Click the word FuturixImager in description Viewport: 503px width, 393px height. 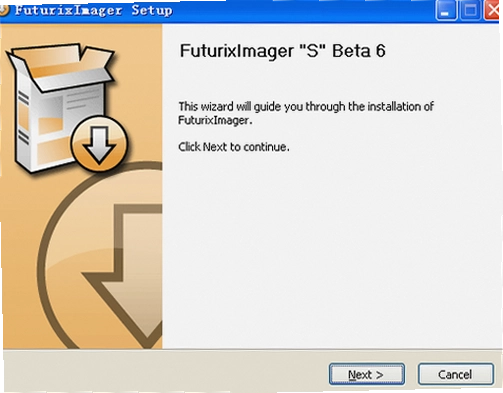[x=213, y=120]
